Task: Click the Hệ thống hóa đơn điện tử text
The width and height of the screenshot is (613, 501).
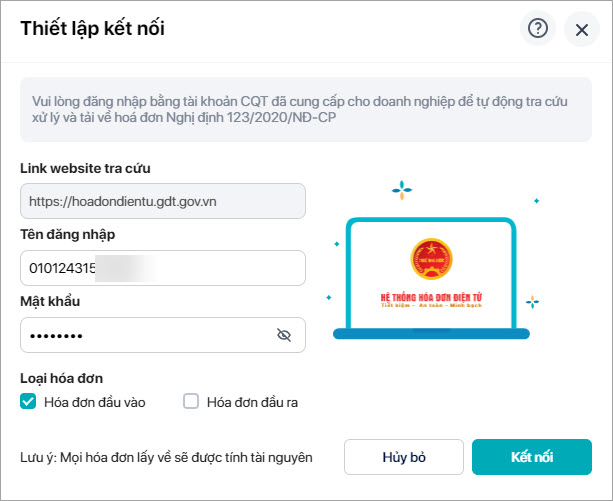Action: coord(431,297)
